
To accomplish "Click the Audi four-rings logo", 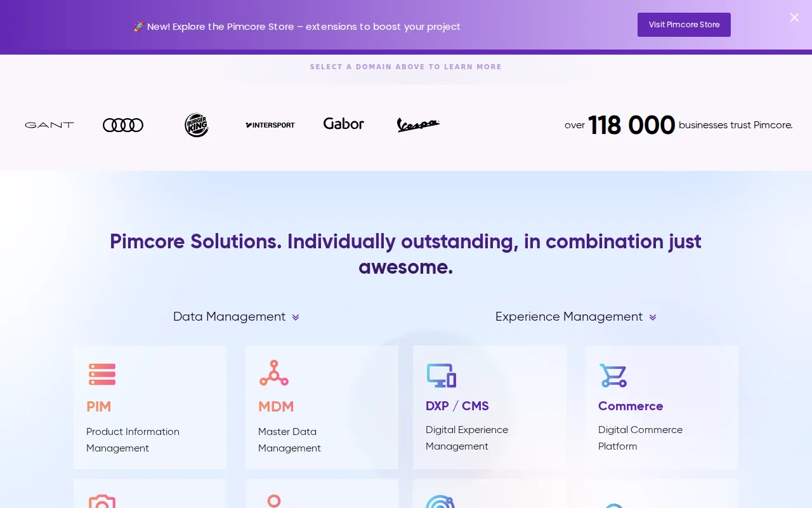I will 123,125.
